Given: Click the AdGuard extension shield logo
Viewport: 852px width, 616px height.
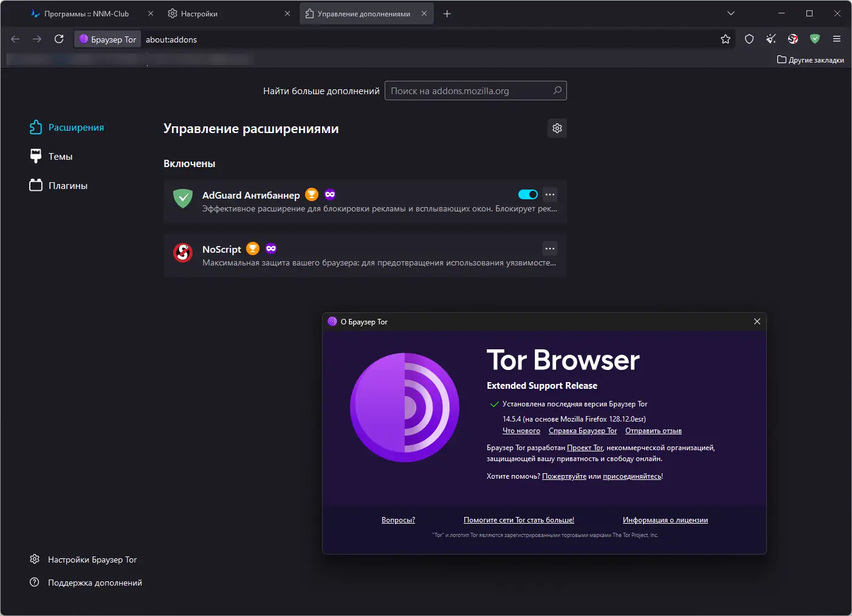Looking at the screenshot, I should click(183, 198).
